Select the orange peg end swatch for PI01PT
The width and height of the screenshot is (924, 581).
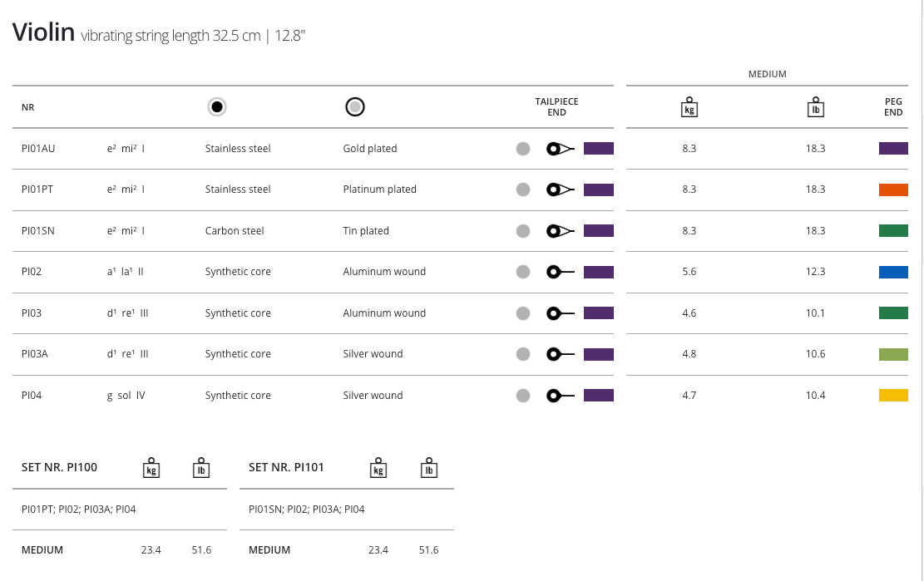[893, 190]
